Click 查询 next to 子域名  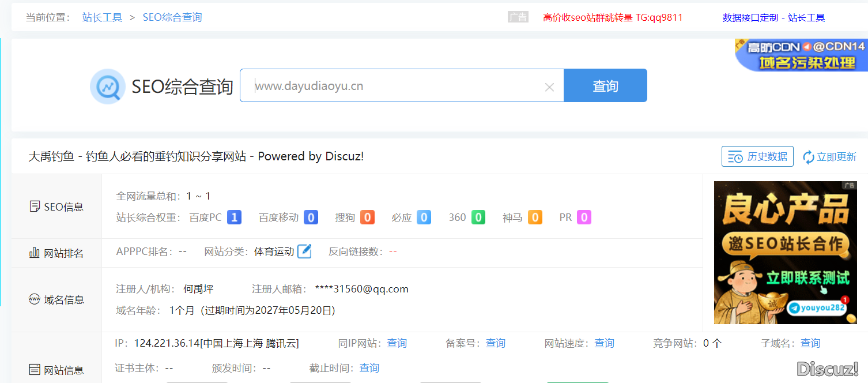(810, 343)
